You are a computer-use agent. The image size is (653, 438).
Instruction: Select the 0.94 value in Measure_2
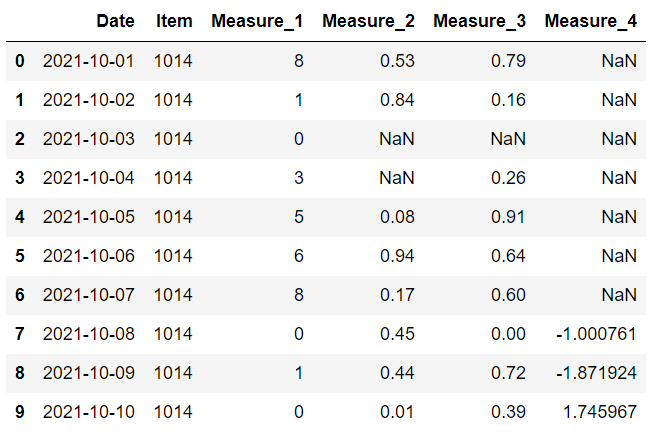click(x=398, y=256)
